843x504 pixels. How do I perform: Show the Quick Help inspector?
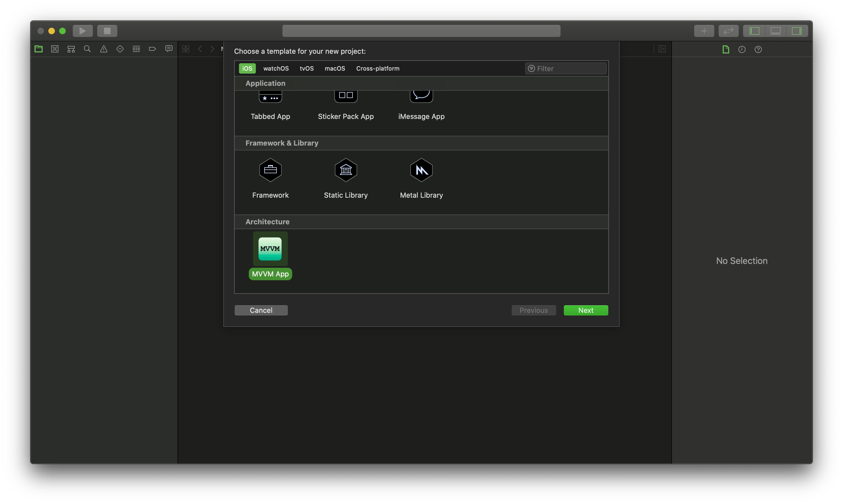click(758, 50)
